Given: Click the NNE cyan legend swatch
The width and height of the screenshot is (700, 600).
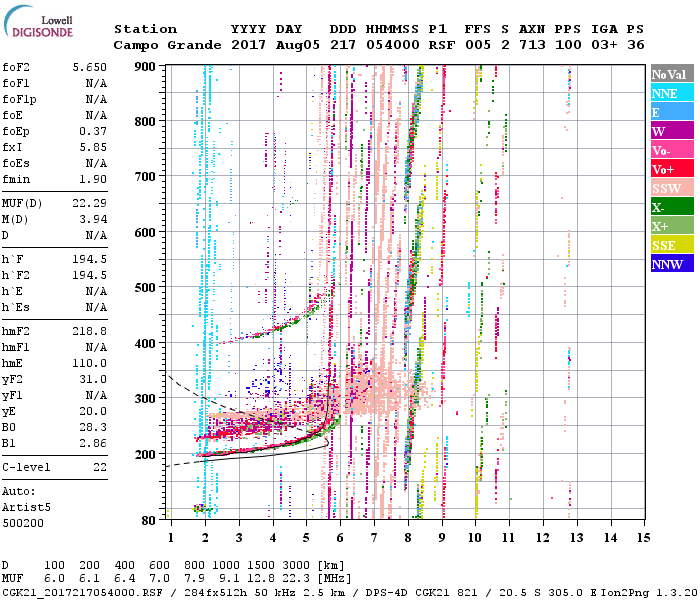Looking at the screenshot, I should [x=671, y=94].
